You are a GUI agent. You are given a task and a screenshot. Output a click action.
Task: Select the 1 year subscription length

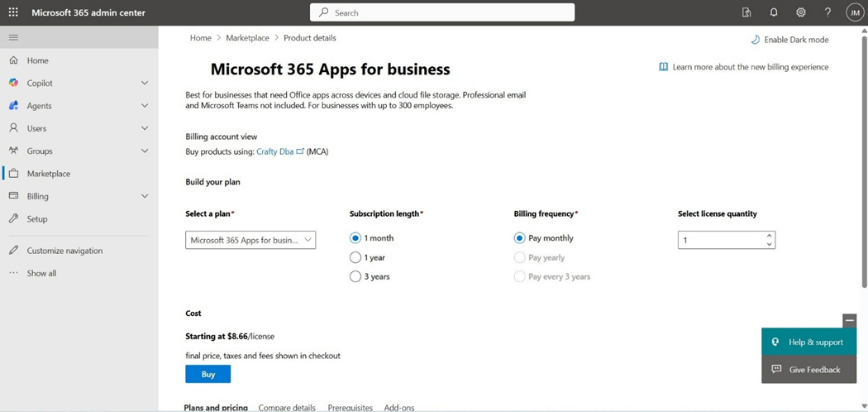click(x=355, y=257)
